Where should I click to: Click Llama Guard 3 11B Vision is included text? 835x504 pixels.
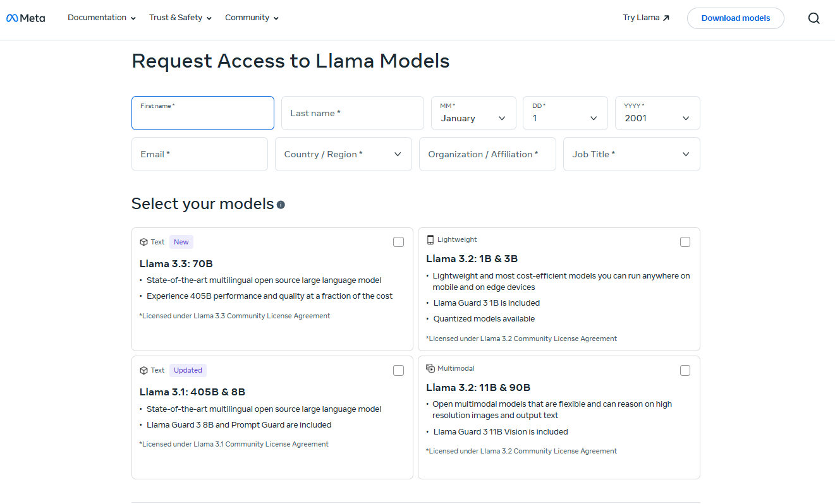501,432
